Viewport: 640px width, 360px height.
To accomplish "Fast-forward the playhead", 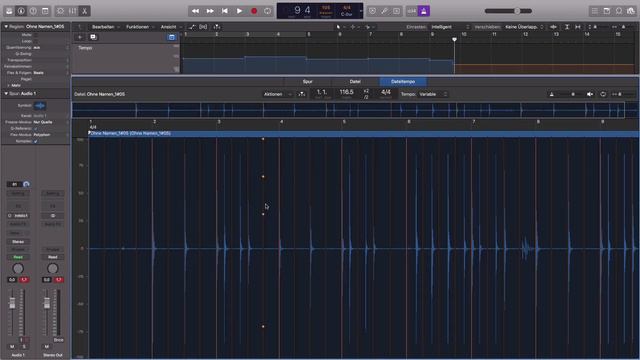I will pyautogui.click(x=210, y=11).
